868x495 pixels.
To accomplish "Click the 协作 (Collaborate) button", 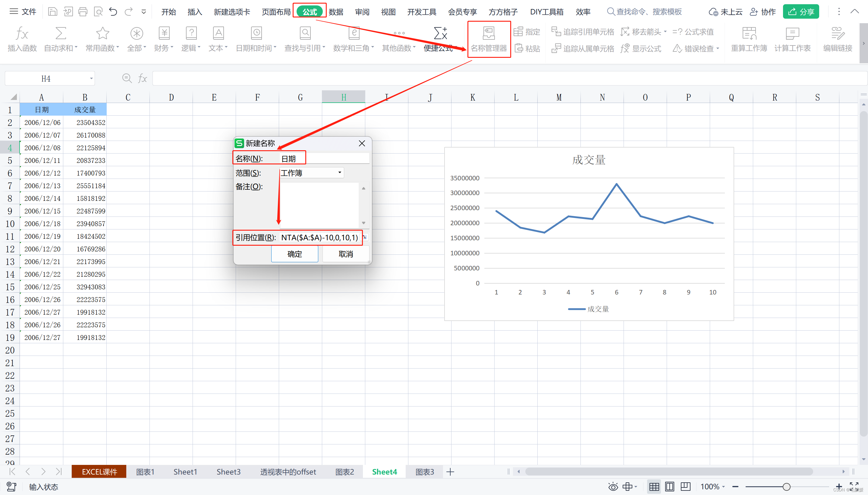I will [x=763, y=12].
